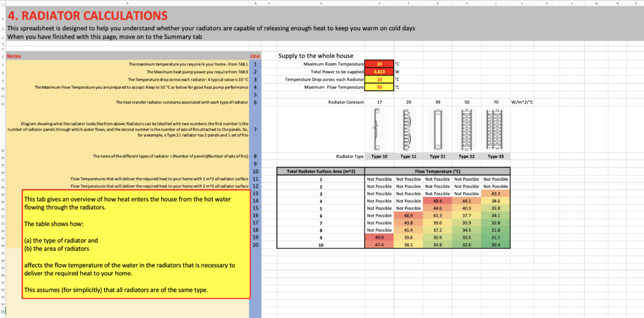The image size is (644, 318).
Task: Select the red 49.4 flow temperature cell
Action: 438,201
